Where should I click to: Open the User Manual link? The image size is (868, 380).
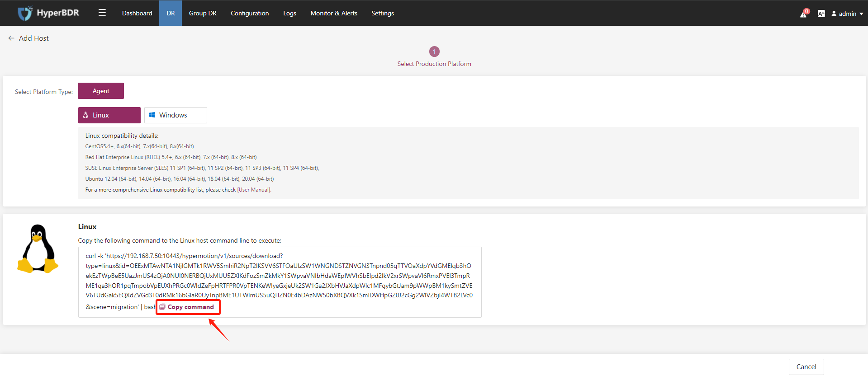coord(254,190)
